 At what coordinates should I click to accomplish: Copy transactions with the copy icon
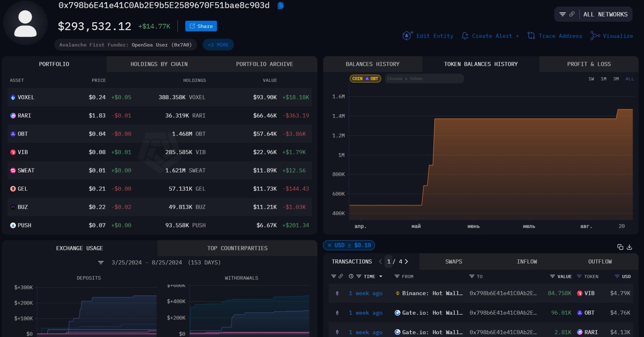pyautogui.click(x=620, y=247)
